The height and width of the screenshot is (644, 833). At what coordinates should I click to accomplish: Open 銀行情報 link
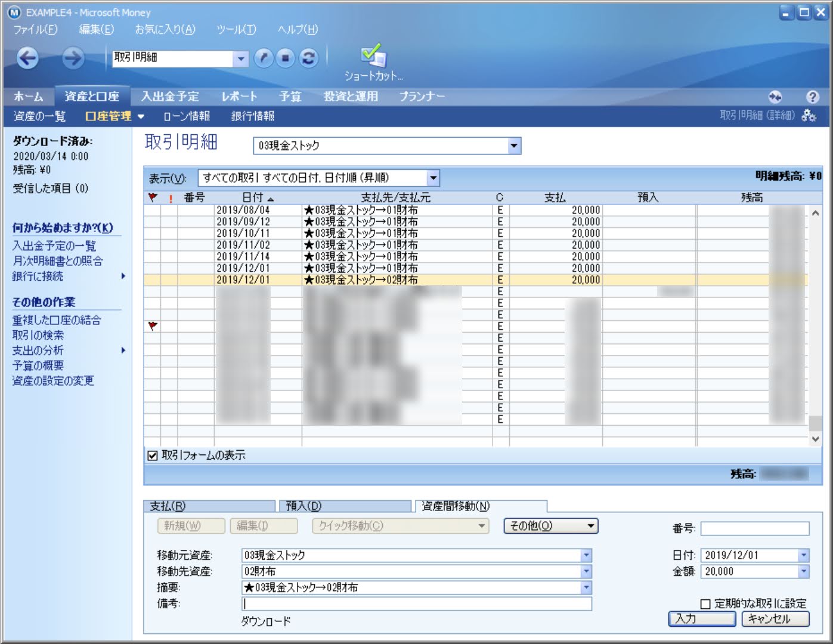click(x=253, y=116)
